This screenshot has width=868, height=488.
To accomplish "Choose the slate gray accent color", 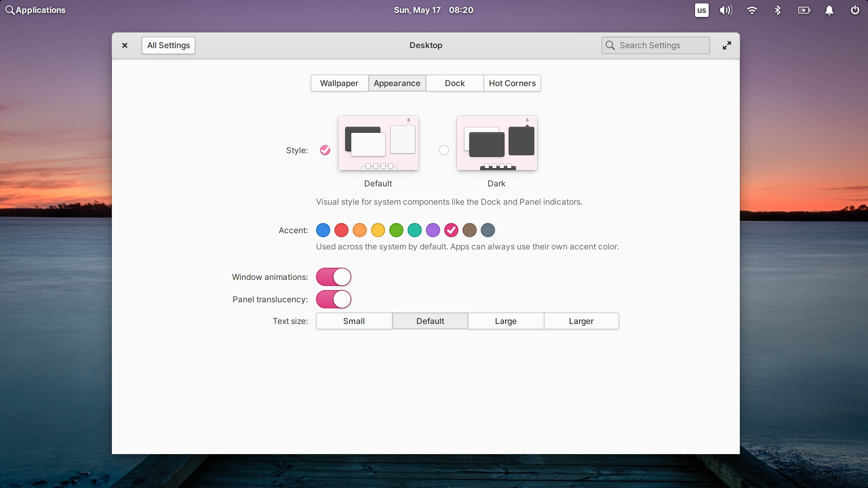I will [488, 230].
